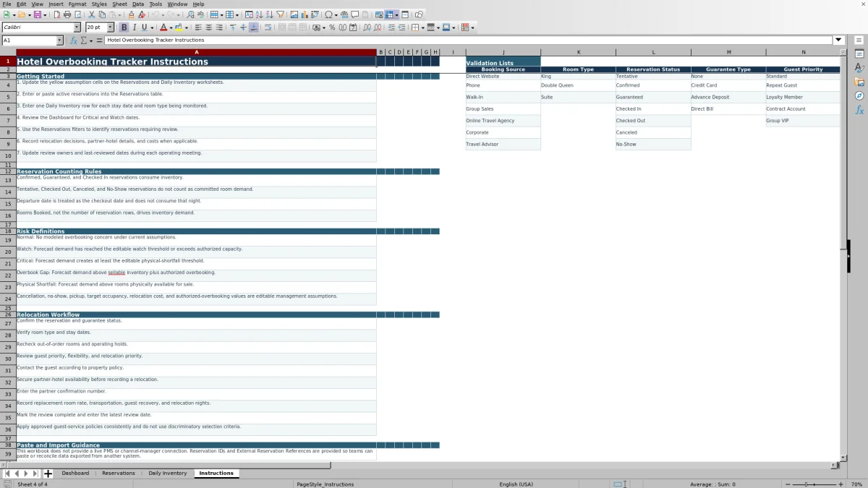
Task: Switch to the Dashboard sheet tab
Action: [x=75, y=474]
